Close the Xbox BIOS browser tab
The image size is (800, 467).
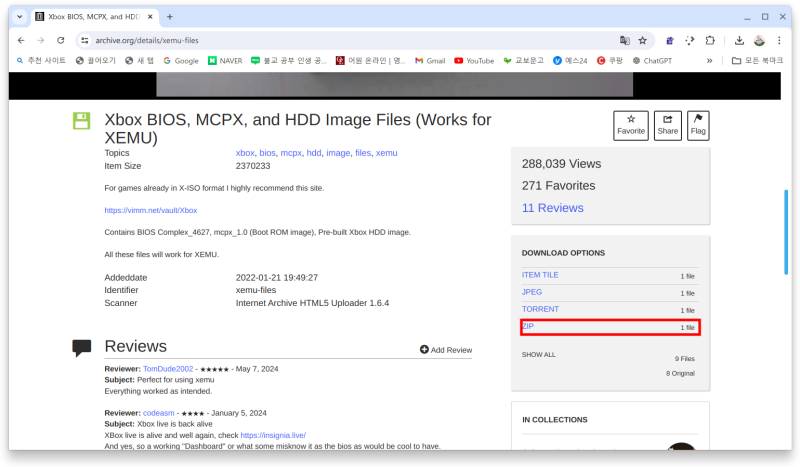[x=150, y=17]
